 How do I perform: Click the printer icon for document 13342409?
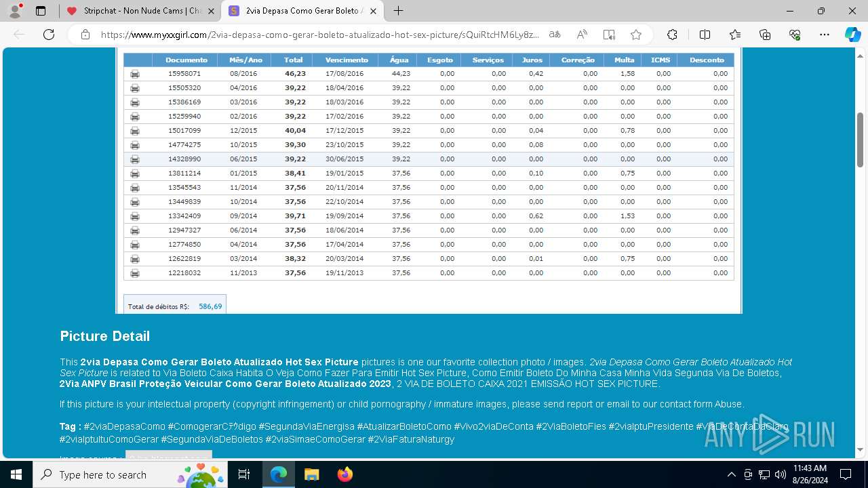[x=135, y=216]
